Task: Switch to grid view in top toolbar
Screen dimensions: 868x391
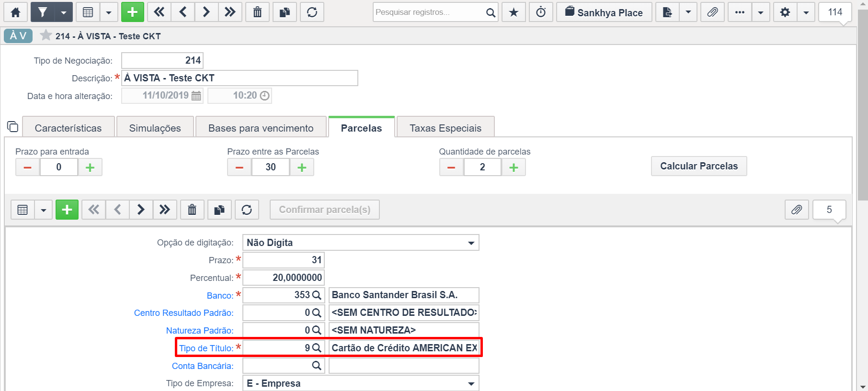Action: pyautogui.click(x=88, y=12)
